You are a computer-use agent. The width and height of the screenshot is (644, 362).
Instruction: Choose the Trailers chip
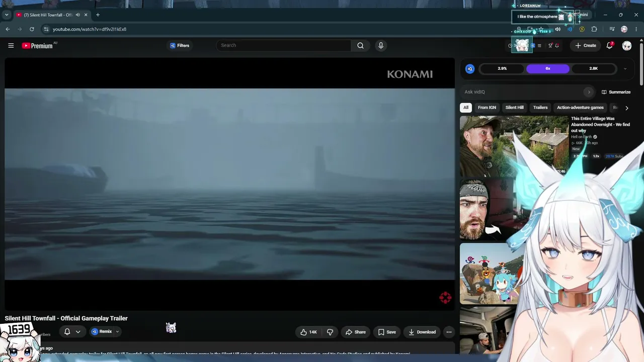point(540,108)
